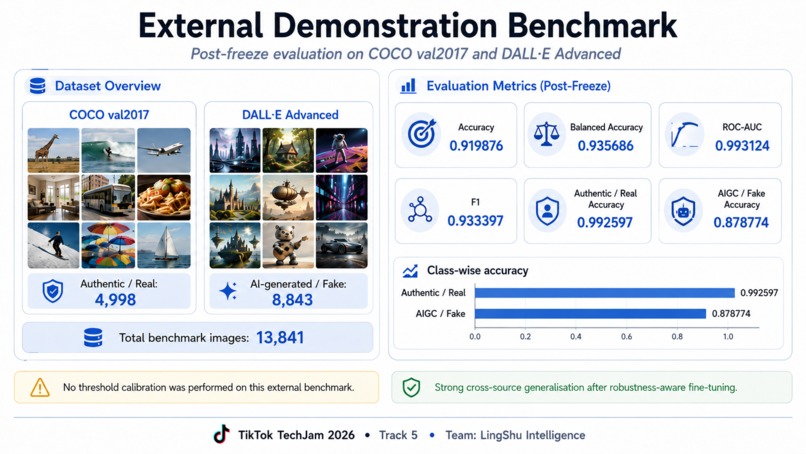Click the DALL·E Advanced heading

[x=290, y=115]
